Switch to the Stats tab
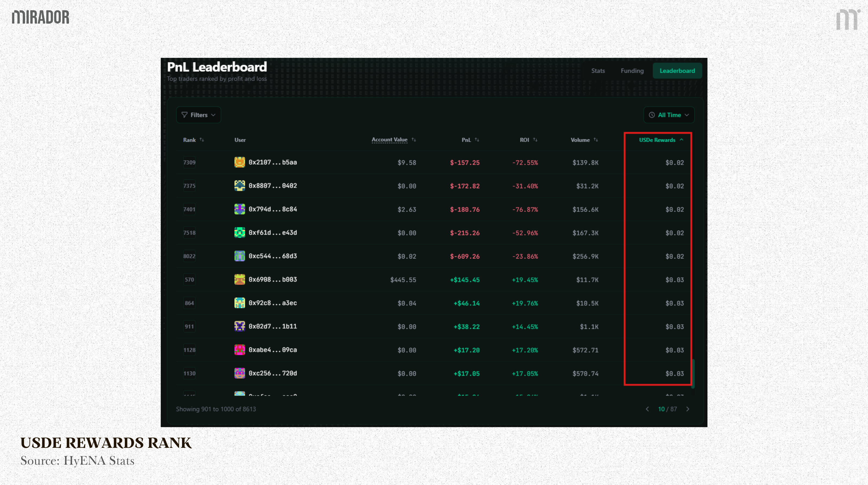 pos(598,71)
